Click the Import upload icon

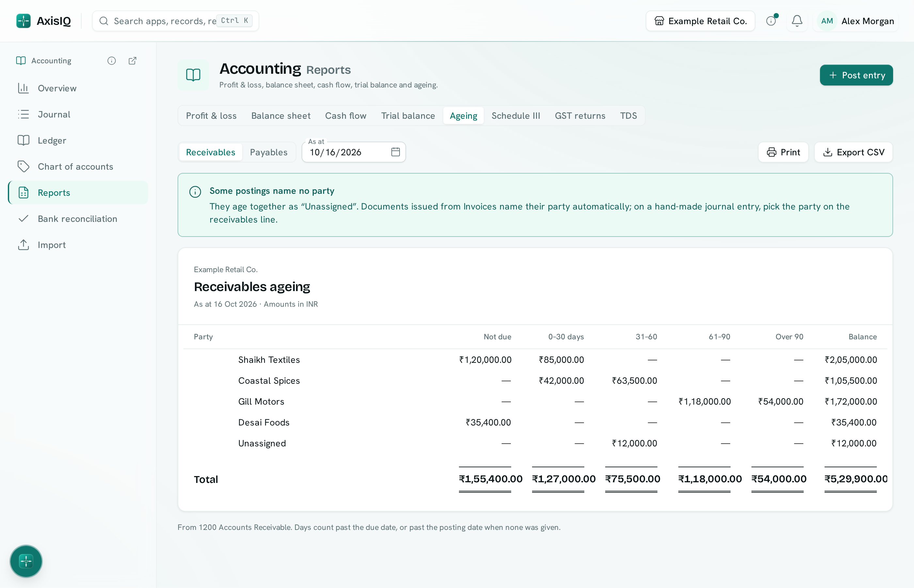coord(23,245)
